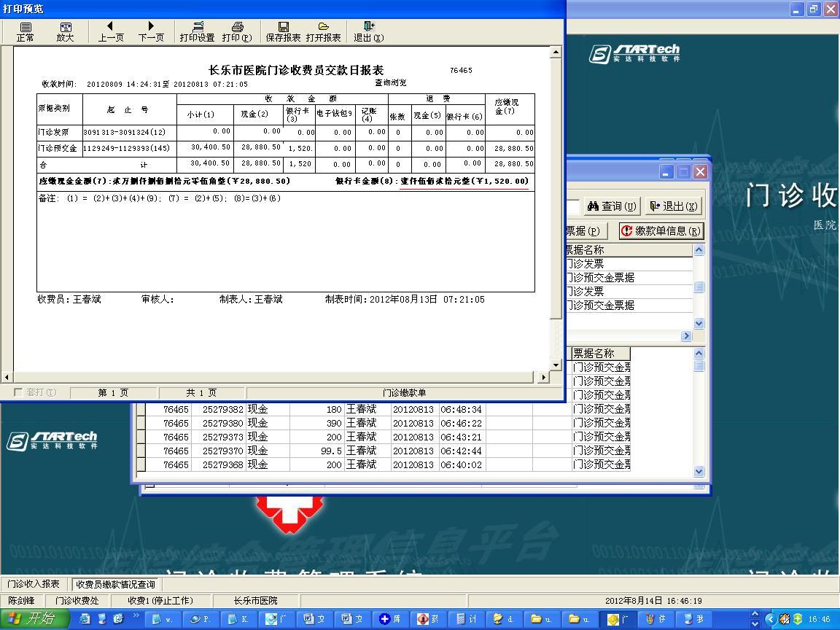Click 保存报表 save report icon
840x630 pixels.
point(284,32)
